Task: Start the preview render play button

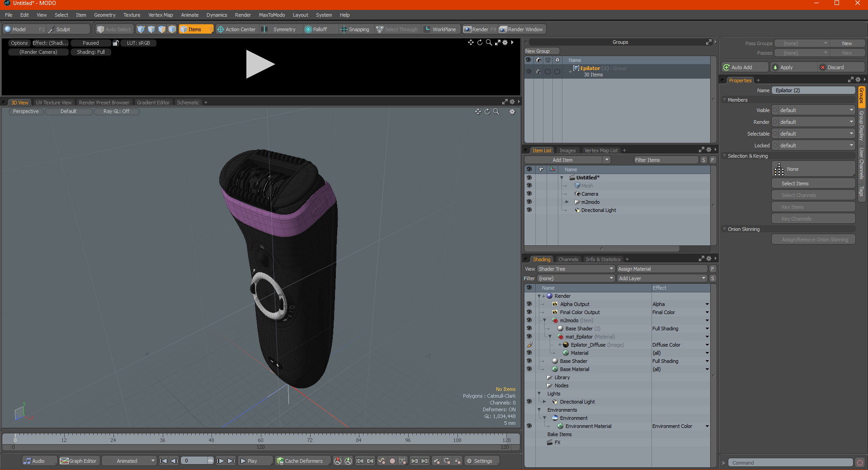Action: (260, 64)
